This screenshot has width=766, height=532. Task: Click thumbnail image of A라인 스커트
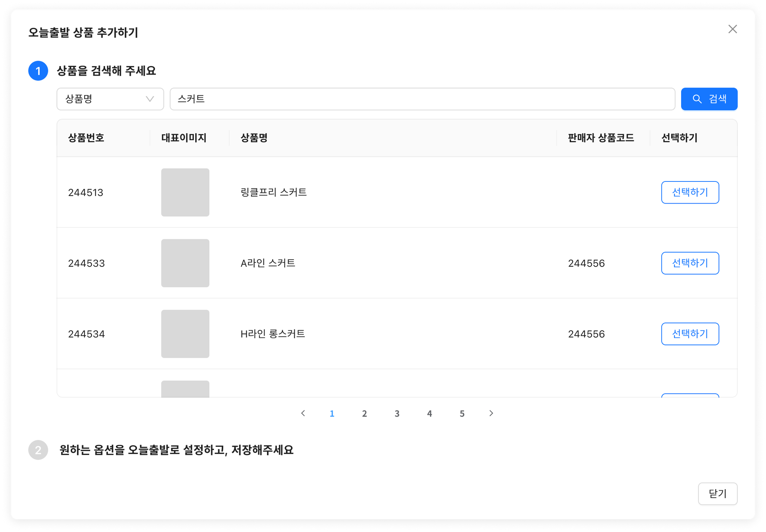click(x=185, y=263)
